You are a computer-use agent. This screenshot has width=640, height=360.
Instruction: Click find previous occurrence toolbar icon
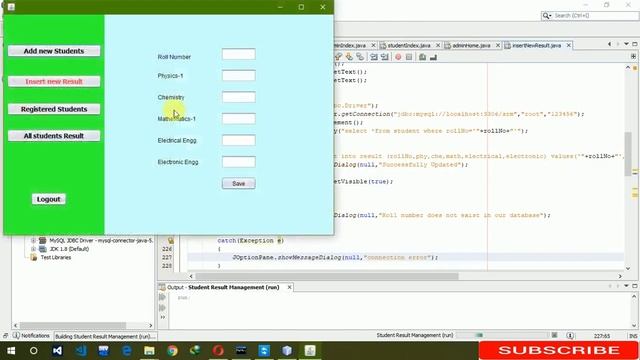[338, 57]
